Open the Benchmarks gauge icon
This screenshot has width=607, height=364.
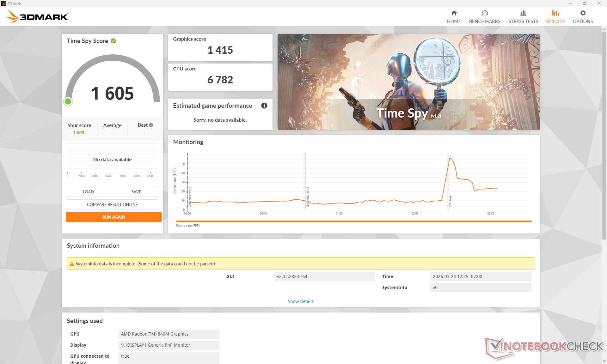pyautogui.click(x=484, y=13)
